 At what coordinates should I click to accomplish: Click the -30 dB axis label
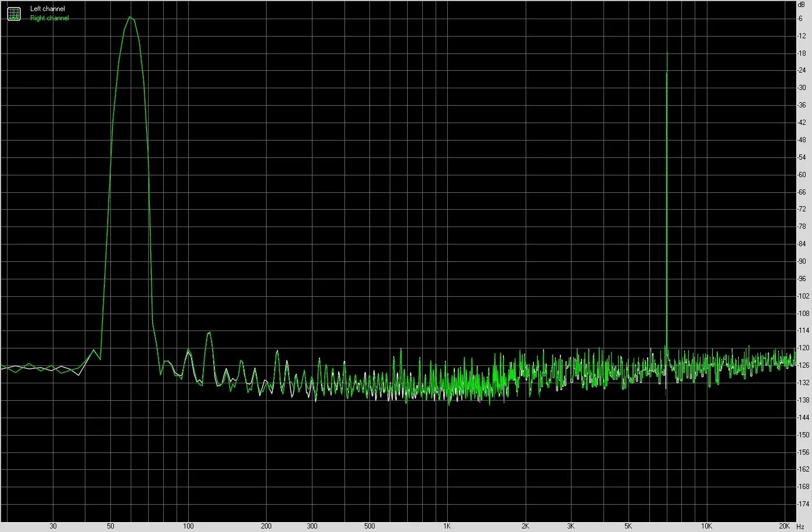pos(802,88)
